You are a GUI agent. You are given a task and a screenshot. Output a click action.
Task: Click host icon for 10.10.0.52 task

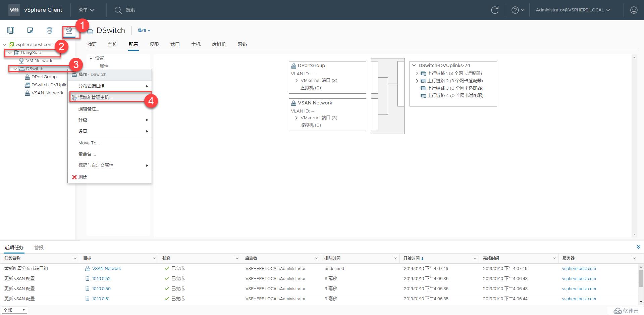click(88, 278)
